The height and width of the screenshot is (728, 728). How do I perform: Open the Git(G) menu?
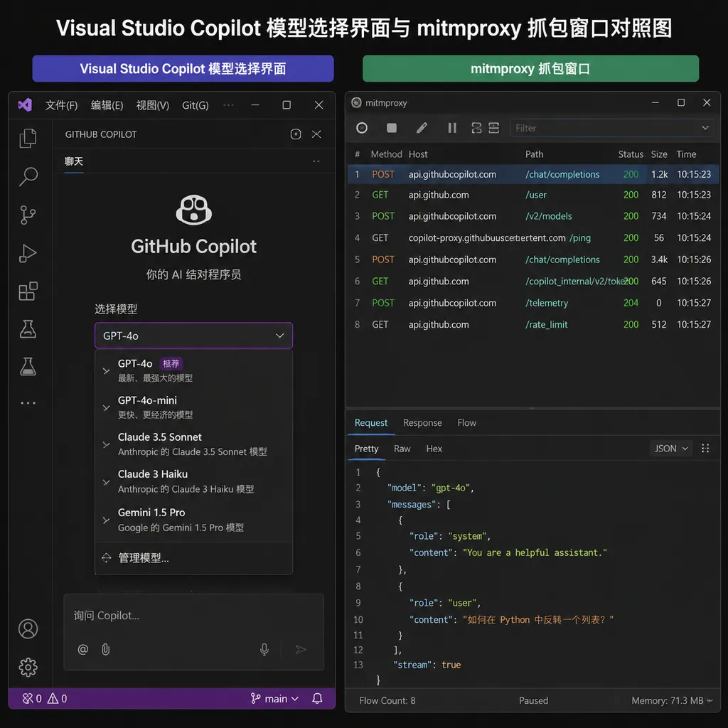[x=196, y=105]
